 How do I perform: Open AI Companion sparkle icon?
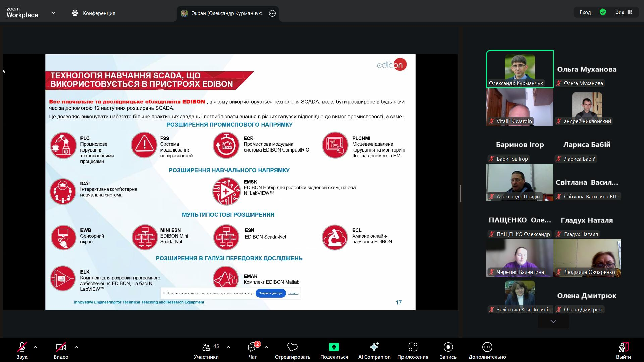pyautogui.click(x=374, y=347)
